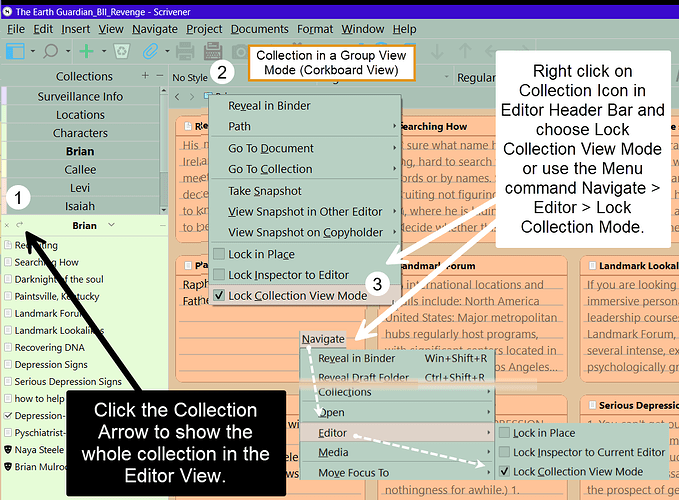Open the Project menu
Viewport: 679px width, 500px height.
204,29
